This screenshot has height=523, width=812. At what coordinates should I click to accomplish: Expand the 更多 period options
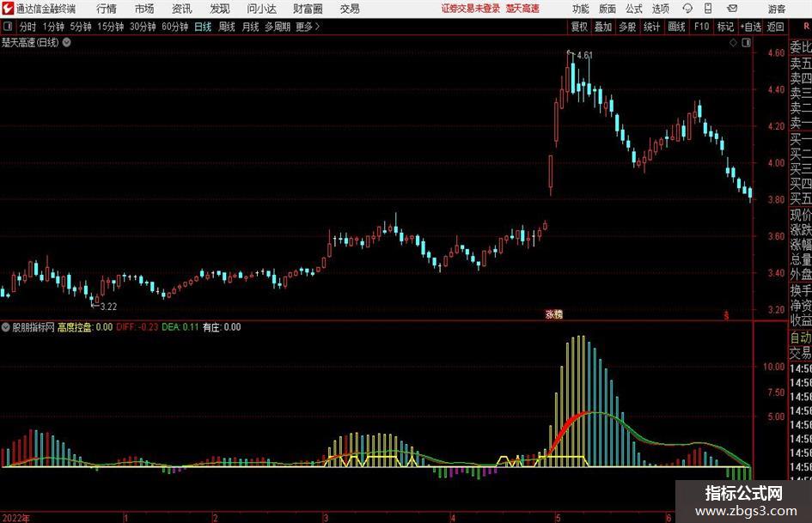[x=308, y=27]
